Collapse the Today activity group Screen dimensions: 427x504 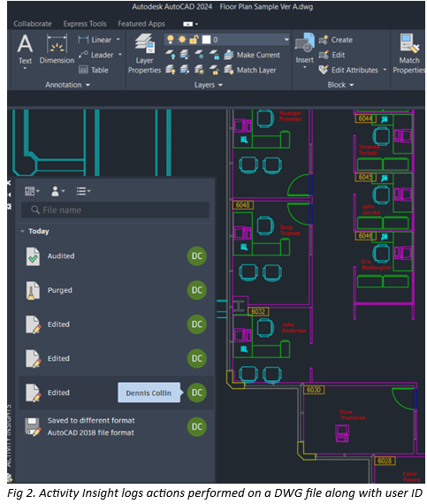[x=22, y=231]
